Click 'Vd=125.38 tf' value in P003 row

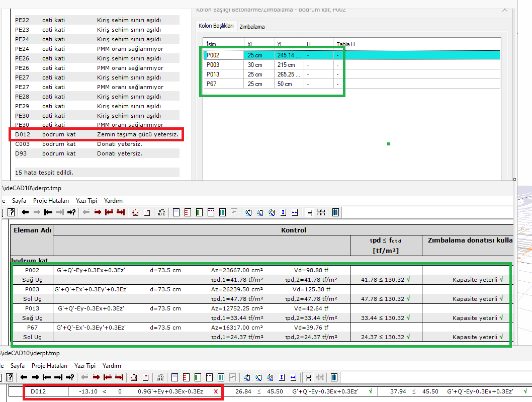pos(311,289)
